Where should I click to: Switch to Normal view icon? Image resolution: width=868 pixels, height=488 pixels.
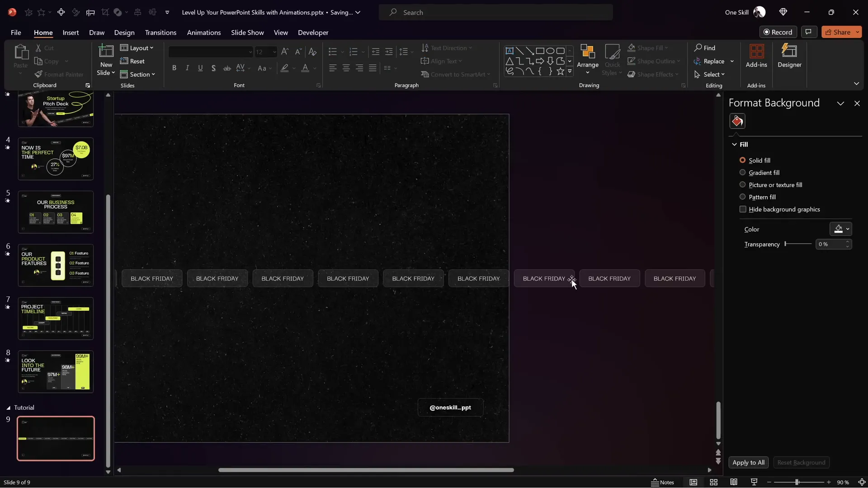(x=693, y=482)
